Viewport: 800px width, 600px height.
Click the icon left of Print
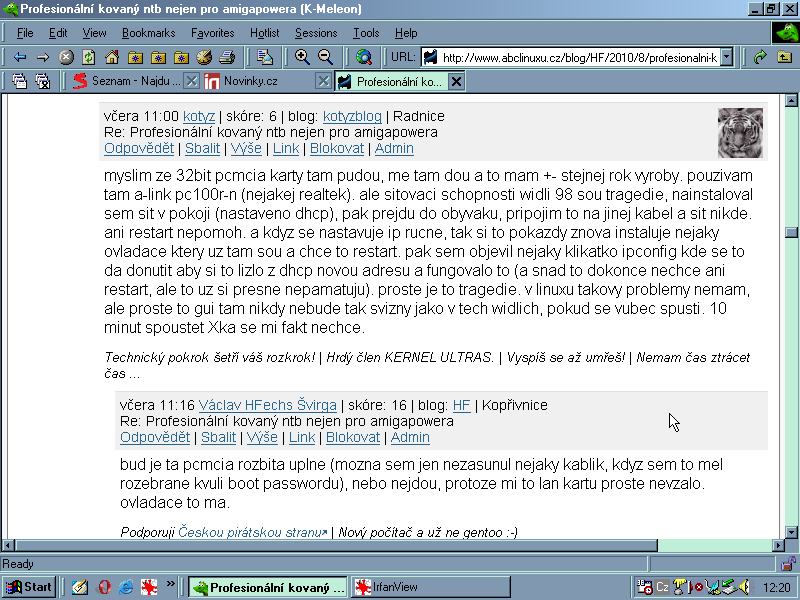(204, 57)
